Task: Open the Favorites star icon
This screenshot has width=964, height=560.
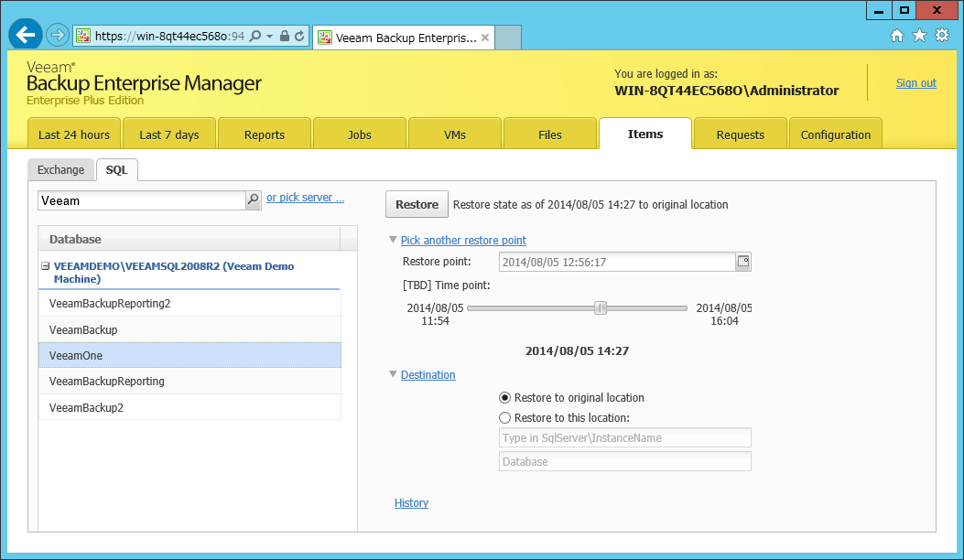Action: [x=919, y=36]
